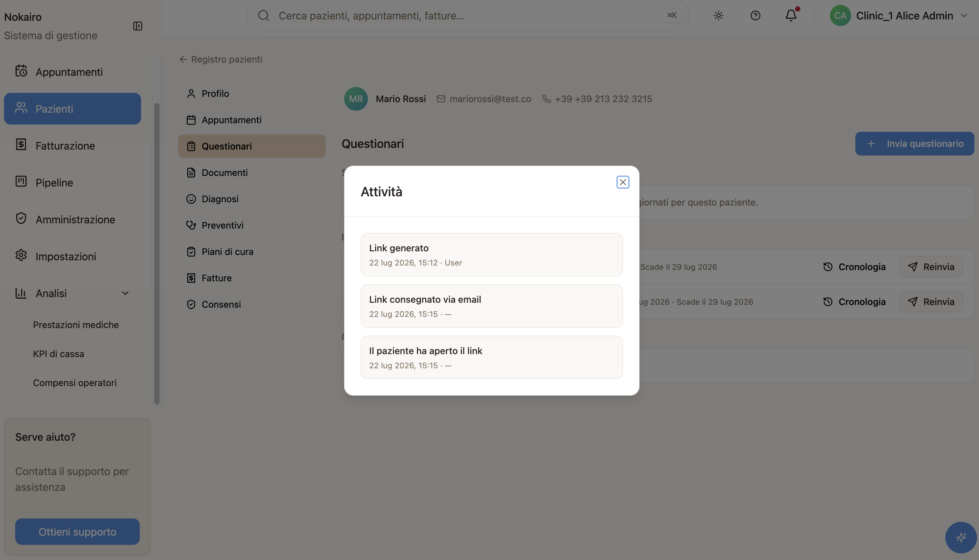Collapse the sidebar panel icon
Viewport: 979px width, 560px height.
click(x=137, y=26)
